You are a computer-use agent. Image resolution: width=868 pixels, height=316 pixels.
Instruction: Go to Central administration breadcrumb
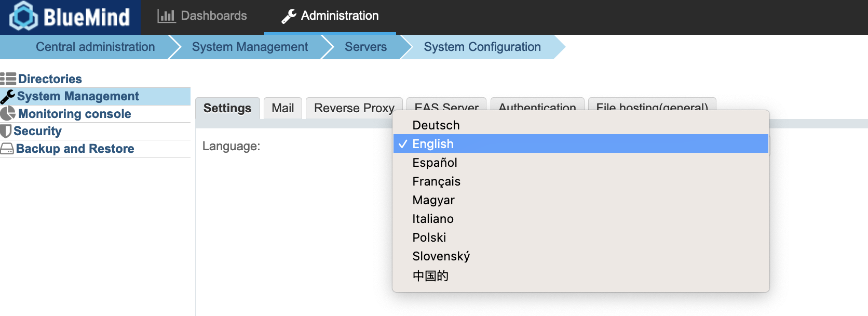coord(95,47)
